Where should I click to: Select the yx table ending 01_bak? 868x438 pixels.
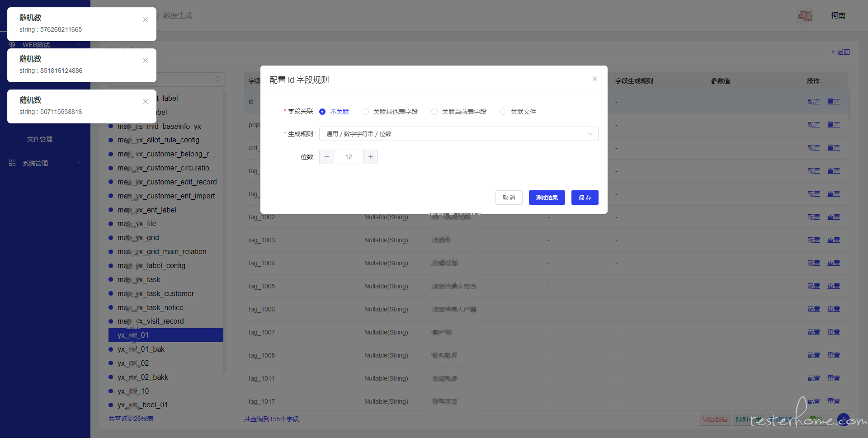pyautogui.click(x=141, y=349)
